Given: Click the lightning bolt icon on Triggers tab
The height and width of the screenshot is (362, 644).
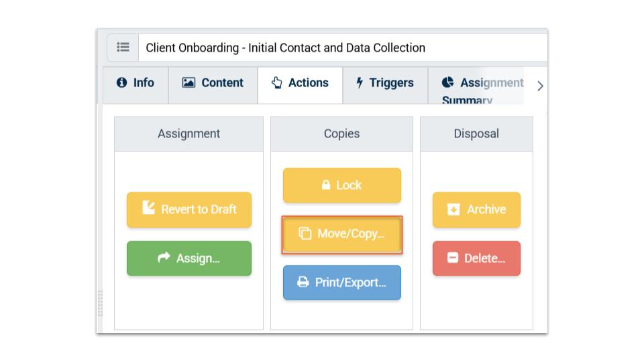Looking at the screenshot, I should pyautogui.click(x=360, y=82).
